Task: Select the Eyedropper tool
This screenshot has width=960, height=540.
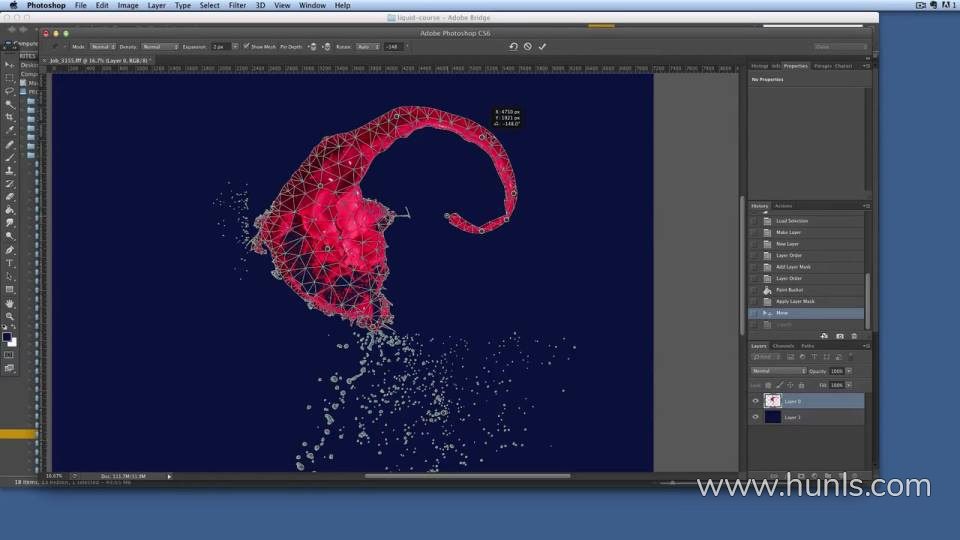Action: coord(9,130)
